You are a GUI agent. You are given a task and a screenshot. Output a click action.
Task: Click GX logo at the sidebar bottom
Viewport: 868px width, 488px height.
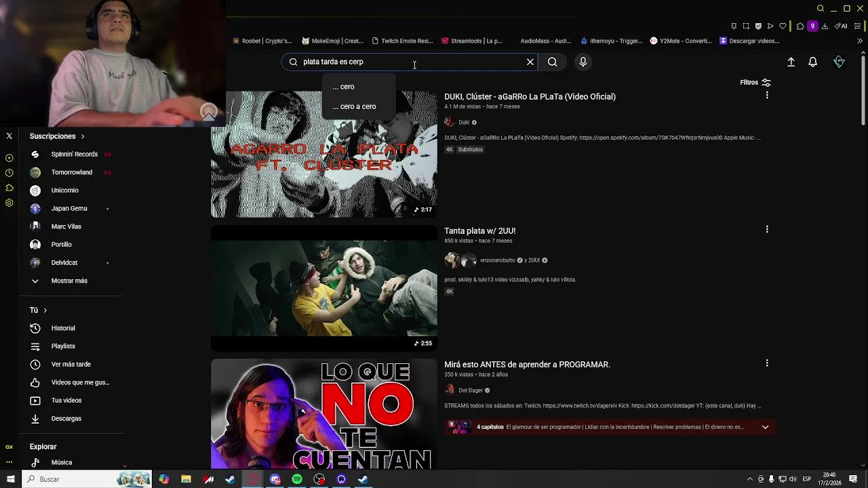pos(9,447)
